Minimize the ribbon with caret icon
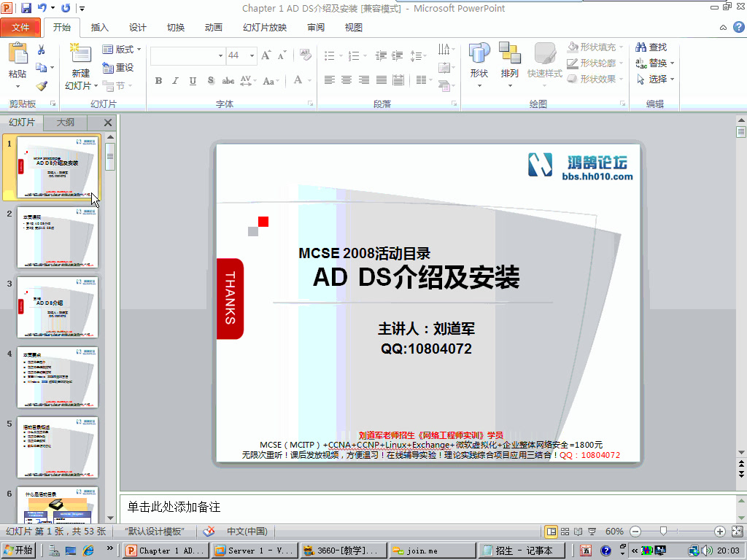 tap(723, 28)
